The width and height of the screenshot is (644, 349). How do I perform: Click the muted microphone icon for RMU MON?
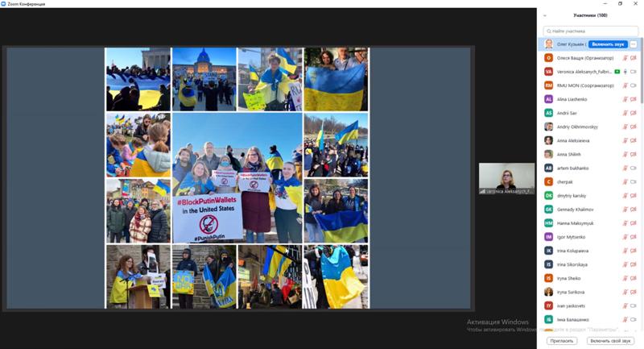[625, 85]
